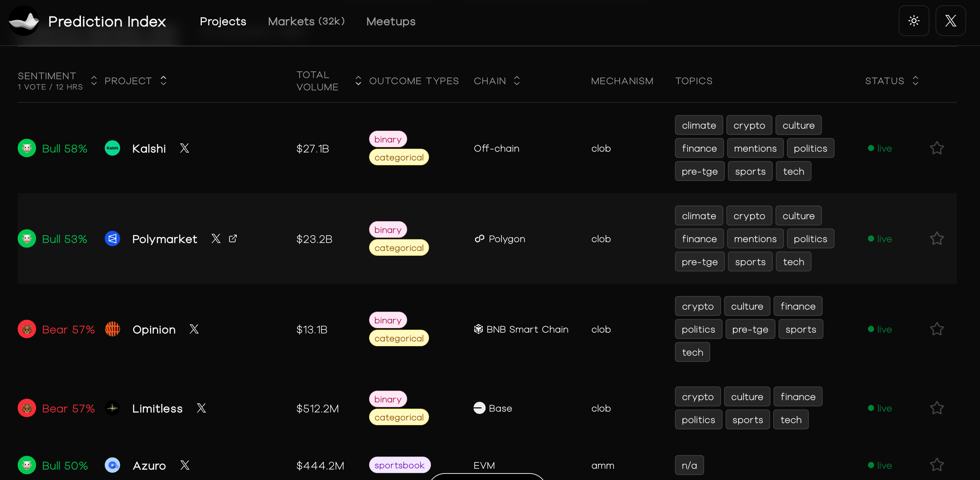Favorite Kalshi with the star icon

pos(937,148)
